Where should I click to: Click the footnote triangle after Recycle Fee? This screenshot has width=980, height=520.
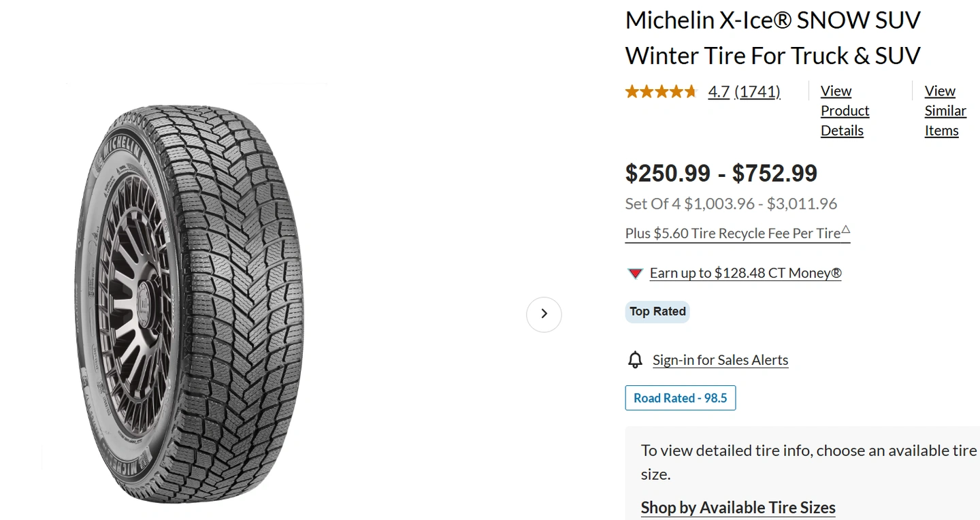(845, 229)
